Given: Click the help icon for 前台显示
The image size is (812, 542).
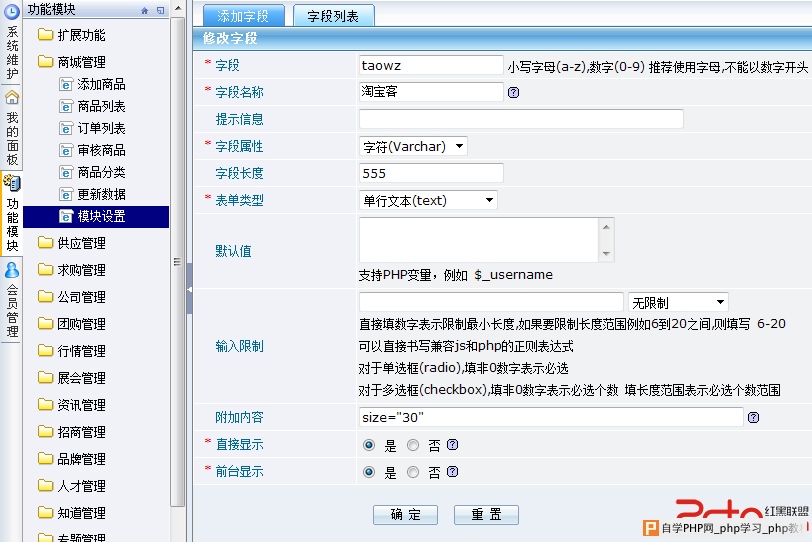Looking at the screenshot, I should [452, 472].
